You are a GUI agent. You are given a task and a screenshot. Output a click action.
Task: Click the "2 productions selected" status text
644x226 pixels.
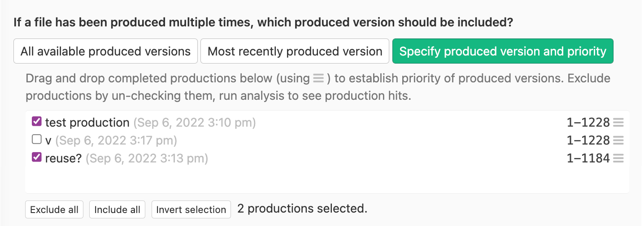tap(302, 209)
